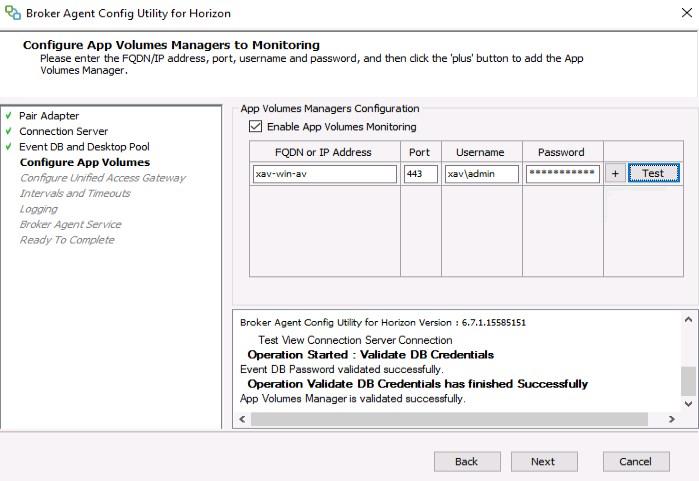
Task: Cancel the configuration wizard
Action: pyautogui.click(x=636, y=461)
